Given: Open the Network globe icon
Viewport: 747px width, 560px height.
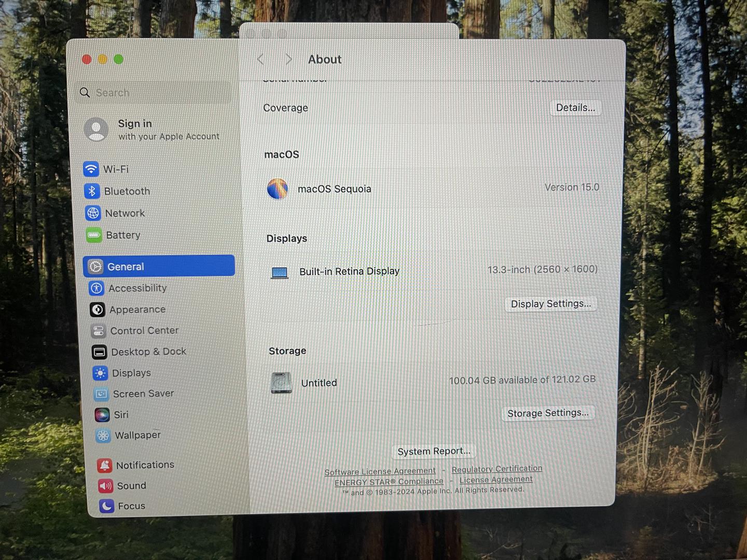Looking at the screenshot, I should [93, 213].
